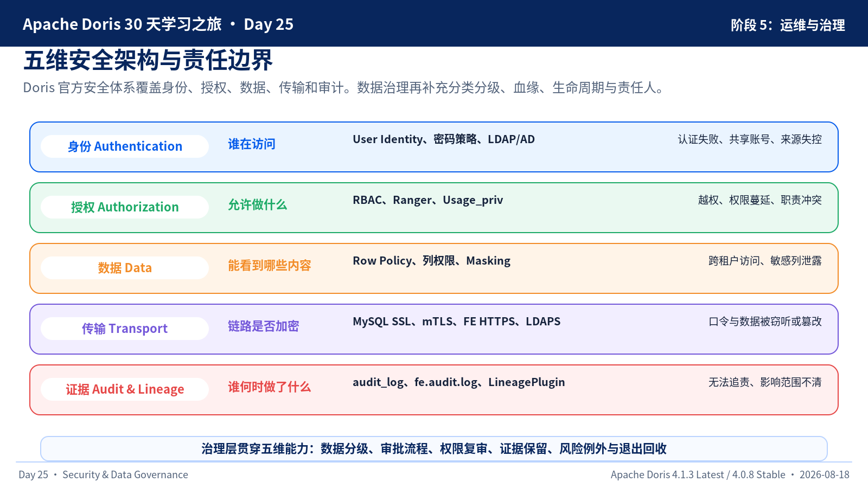Click risk text '认证失败、共享账号、来源失控'
Image resolution: width=868 pixels, height=488 pixels.
750,139
